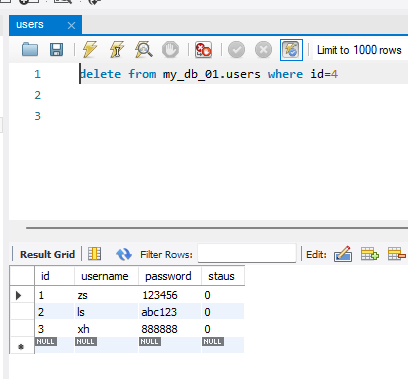Toggle the grid columns layout icon
Screen dimensions: 408x379
tap(94, 254)
